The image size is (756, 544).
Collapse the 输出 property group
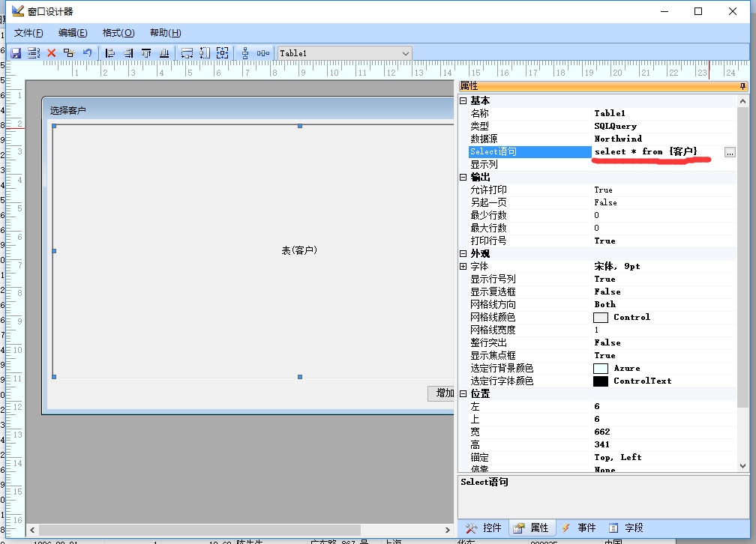pyautogui.click(x=463, y=177)
